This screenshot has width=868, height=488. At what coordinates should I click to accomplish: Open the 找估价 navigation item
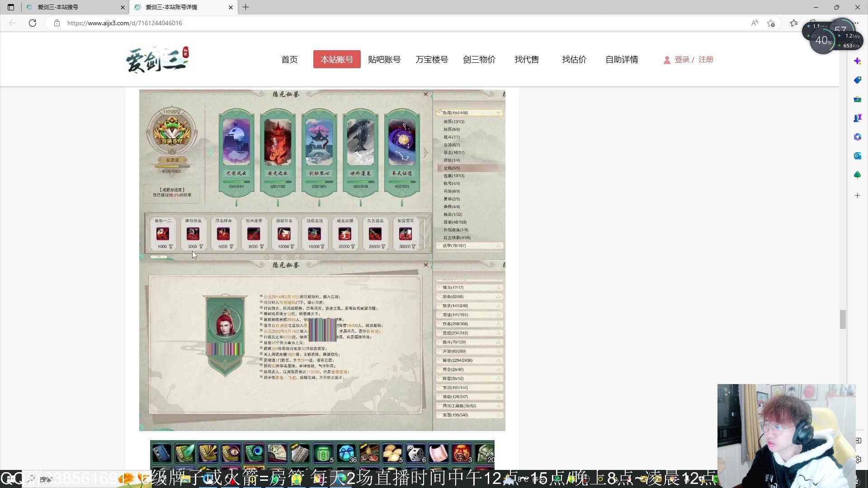(574, 60)
